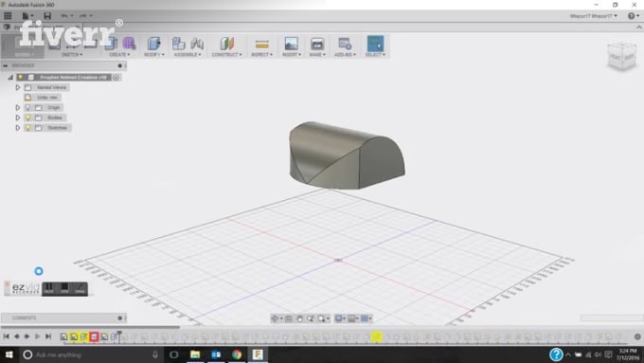
Task: Open the data panel grid icon
Action: pos(8,16)
